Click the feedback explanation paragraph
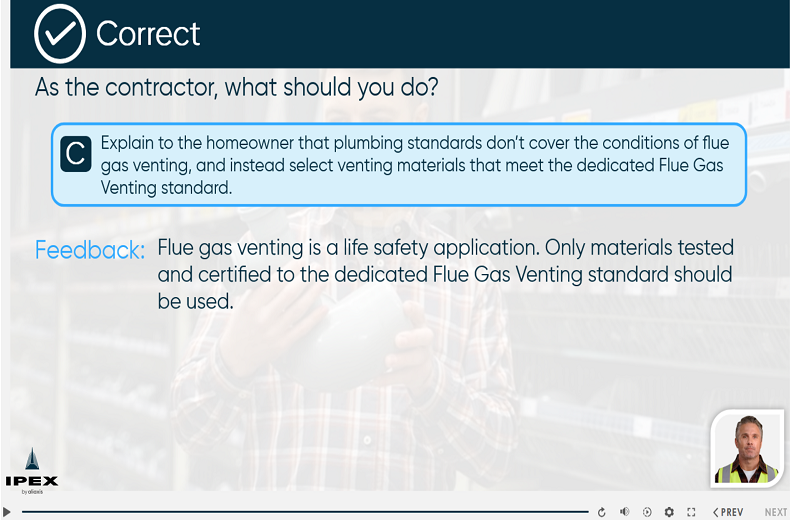Screen dimensions: 790x520 445,274
